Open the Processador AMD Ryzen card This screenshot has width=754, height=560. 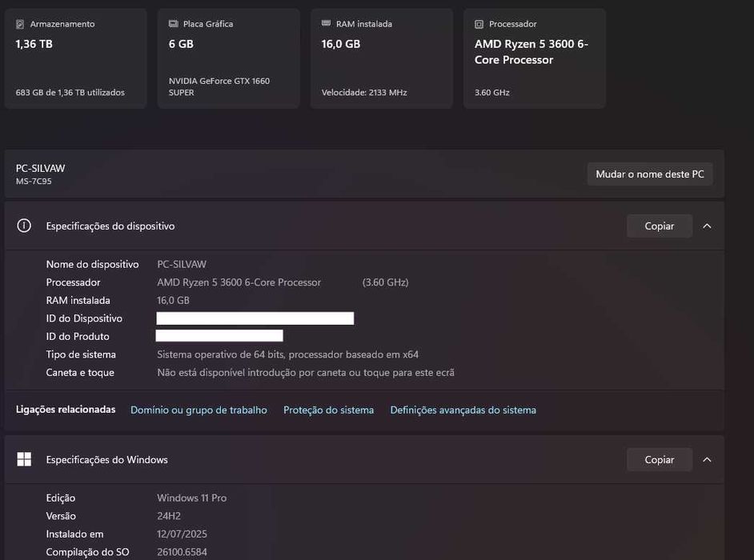[x=534, y=58]
